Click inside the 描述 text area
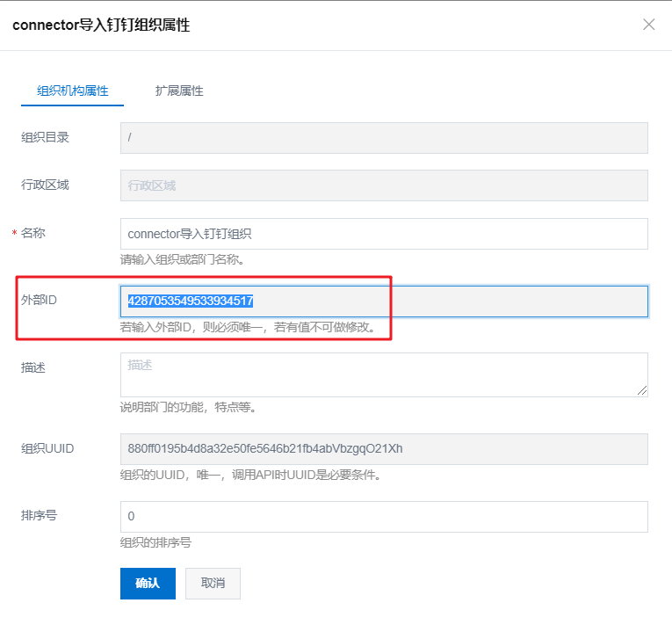Viewport: 672px width, 632px height. 384,374
